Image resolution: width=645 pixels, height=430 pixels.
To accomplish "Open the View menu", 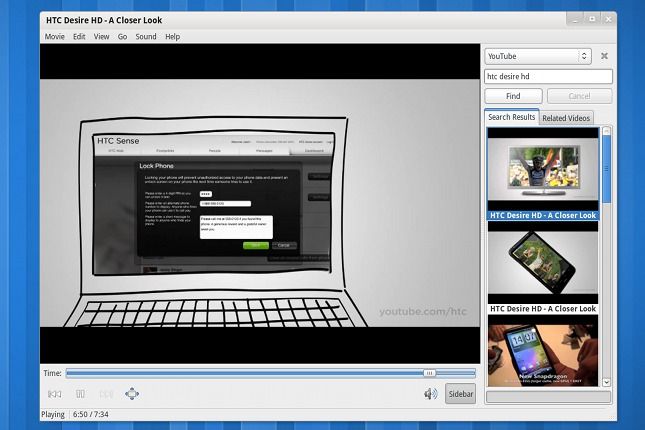I will coord(101,37).
